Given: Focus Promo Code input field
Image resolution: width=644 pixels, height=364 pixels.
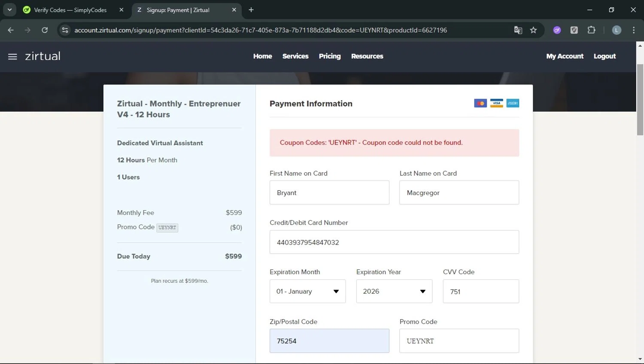Looking at the screenshot, I should point(459,341).
